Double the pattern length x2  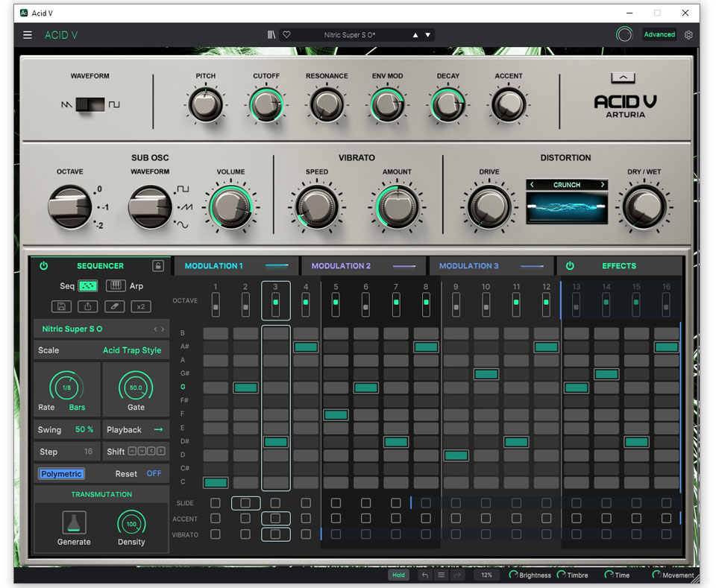coord(141,306)
